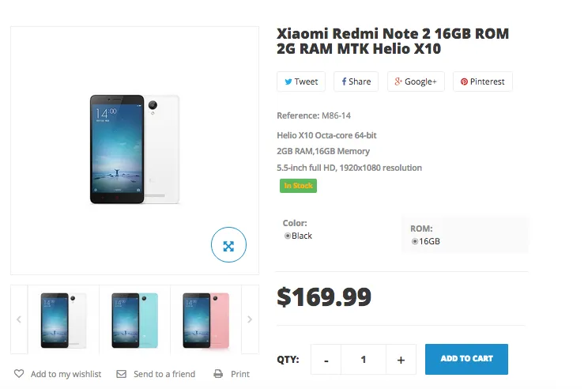The width and height of the screenshot is (588, 389).
Task: Click the printer icon
Action: coord(218,374)
